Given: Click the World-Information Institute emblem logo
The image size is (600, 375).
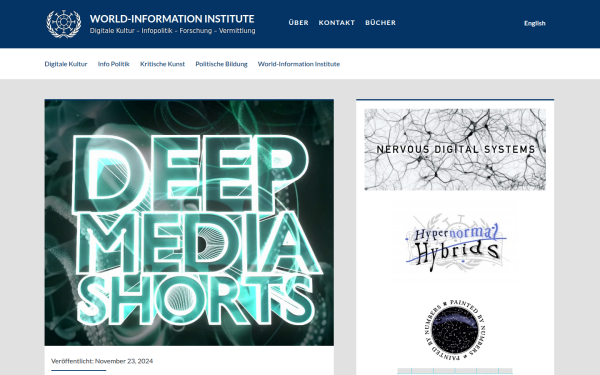Looking at the screenshot, I should [64, 24].
